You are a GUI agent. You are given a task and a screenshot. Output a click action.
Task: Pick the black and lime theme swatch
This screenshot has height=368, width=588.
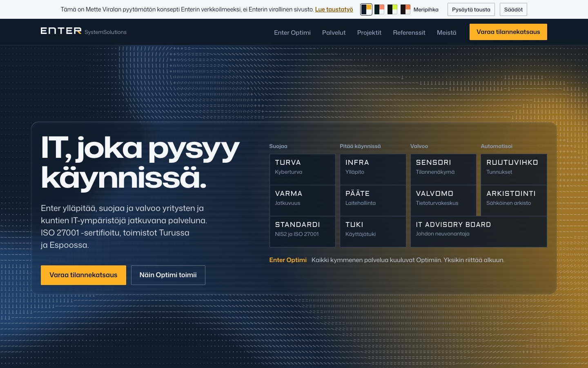[x=392, y=9]
